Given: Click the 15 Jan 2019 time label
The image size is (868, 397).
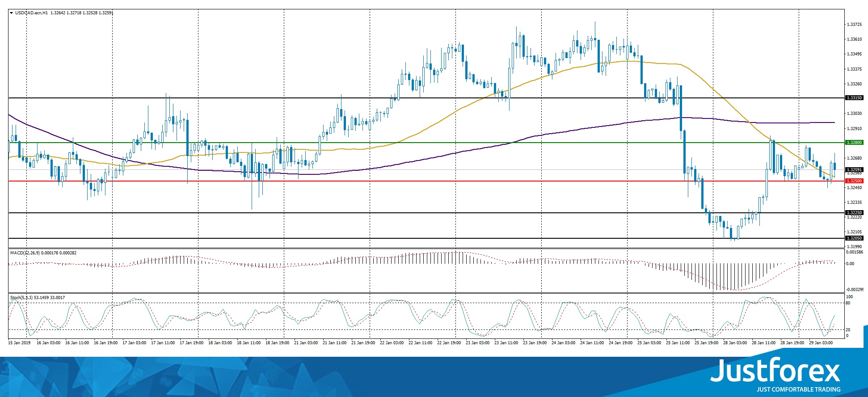Looking at the screenshot, I should pyautogui.click(x=19, y=343).
